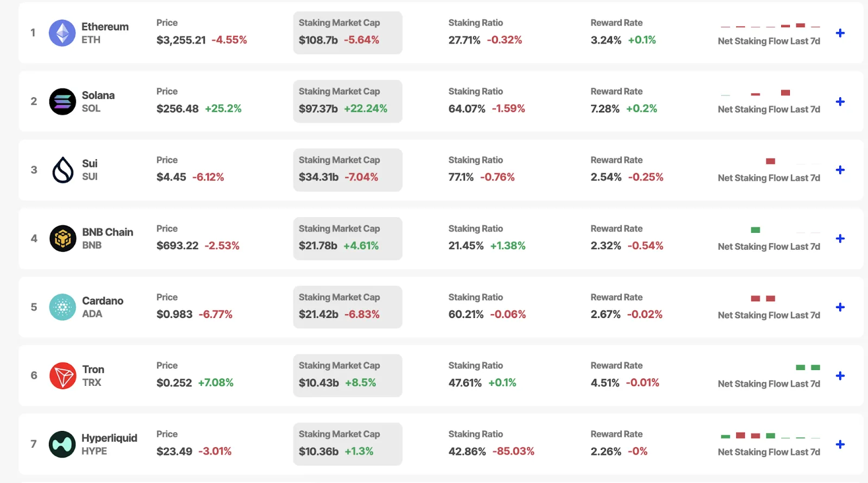Image resolution: width=868 pixels, height=483 pixels.
Task: Expand the Tron row plus icon
Action: tap(840, 376)
